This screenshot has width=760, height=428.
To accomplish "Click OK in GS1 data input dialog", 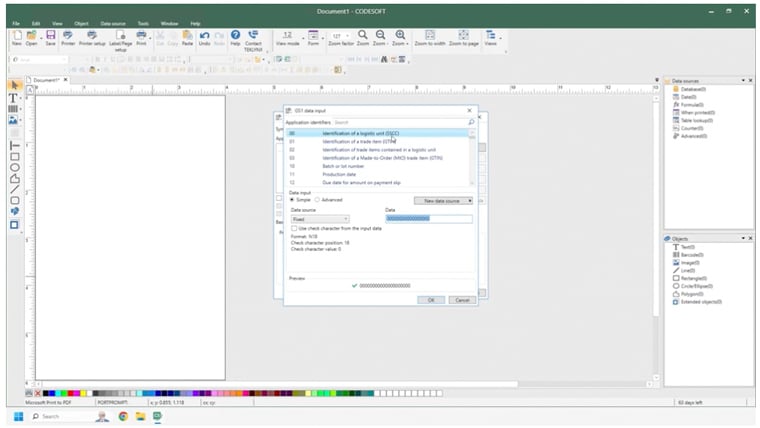I will click(x=430, y=299).
